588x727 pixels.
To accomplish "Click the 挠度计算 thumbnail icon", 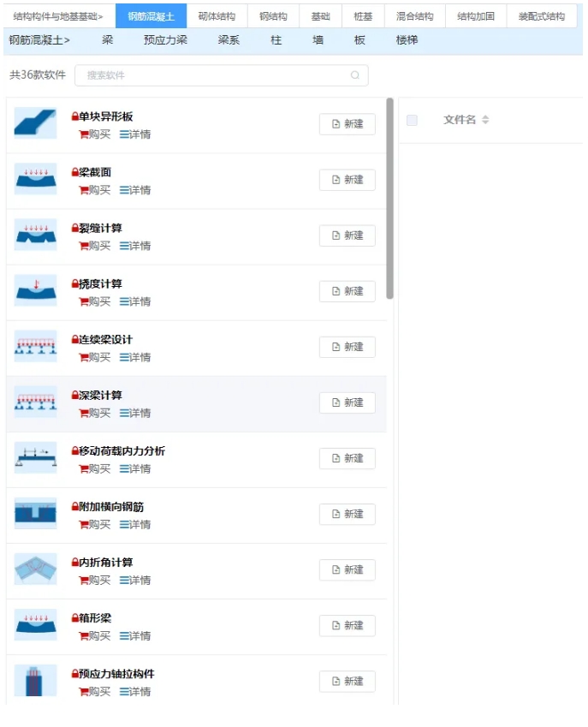I will click(x=35, y=291).
